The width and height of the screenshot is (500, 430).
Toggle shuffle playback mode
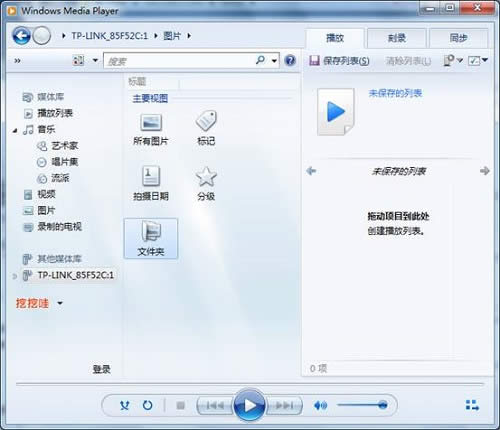[x=125, y=405]
